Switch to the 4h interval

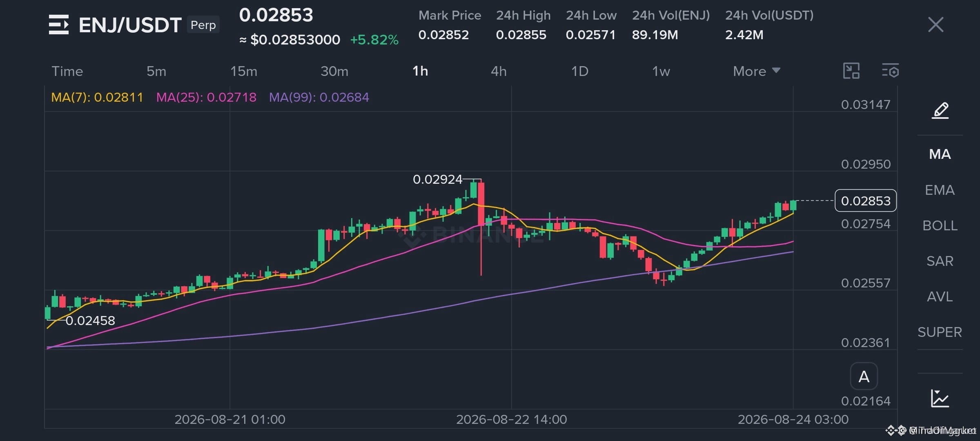click(499, 71)
